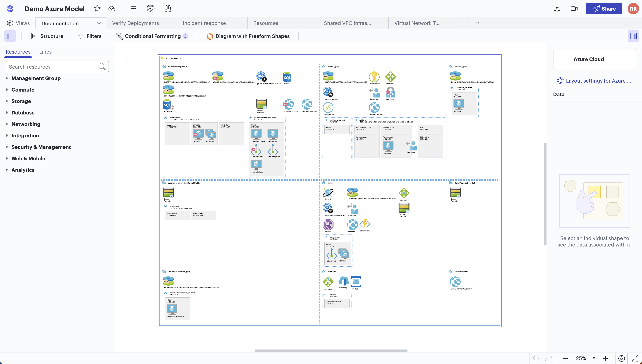Zoom out with the minus button

coord(565,358)
